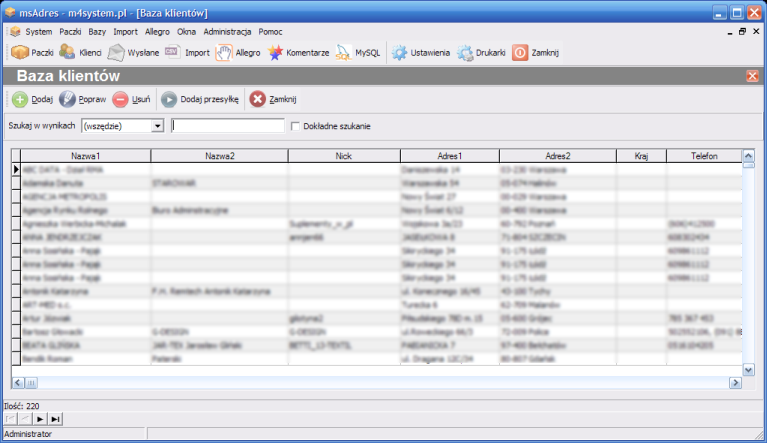The width and height of the screenshot is (767, 443).
Task: Open the Allegro menu
Action: click(x=157, y=32)
